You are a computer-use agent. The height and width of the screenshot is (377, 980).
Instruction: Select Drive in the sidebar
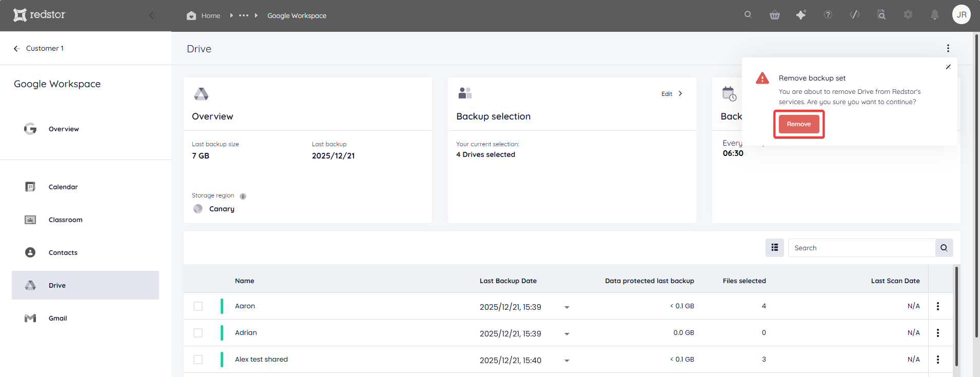pyautogui.click(x=85, y=285)
